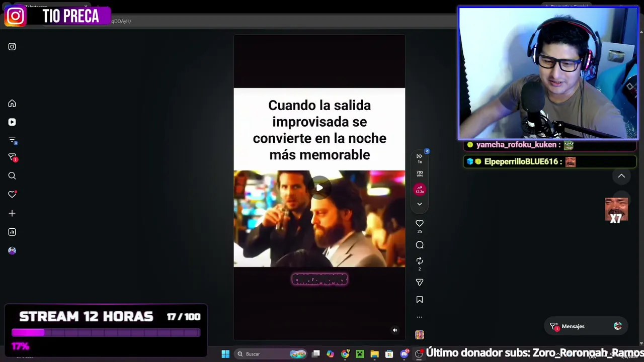Open Instagram search
This screenshot has width=644, height=362.
[12, 176]
